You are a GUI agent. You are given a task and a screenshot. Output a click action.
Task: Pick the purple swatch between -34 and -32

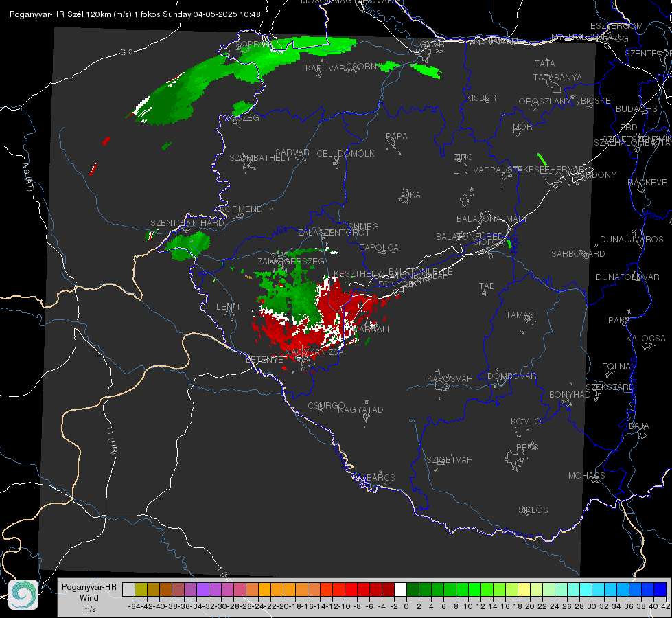coord(202,589)
